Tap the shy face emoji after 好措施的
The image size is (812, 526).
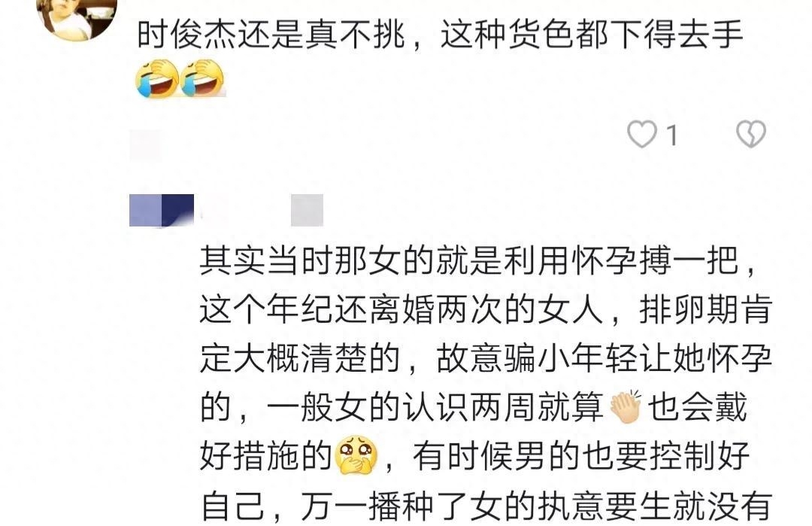[356, 455]
